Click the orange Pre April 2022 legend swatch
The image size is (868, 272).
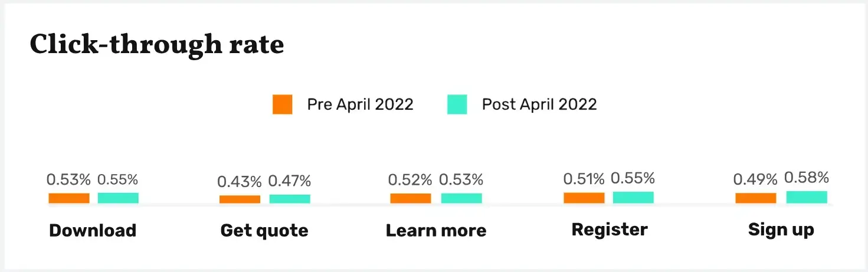tap(282, 104)
